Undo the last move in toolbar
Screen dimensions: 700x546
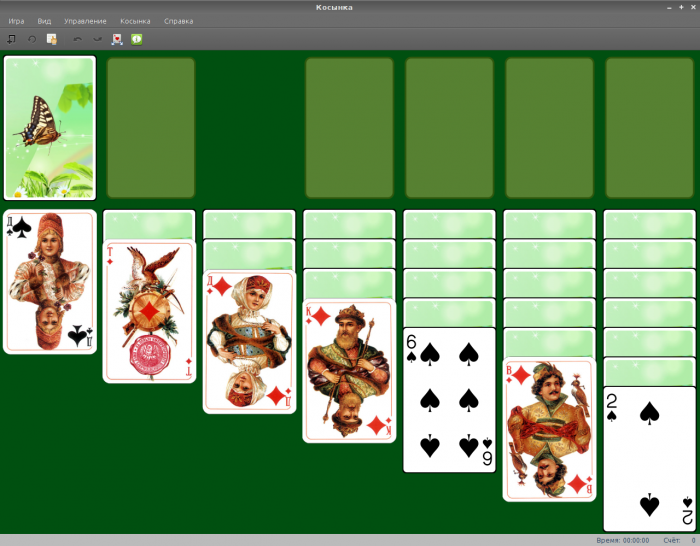(x=78, y=39)
